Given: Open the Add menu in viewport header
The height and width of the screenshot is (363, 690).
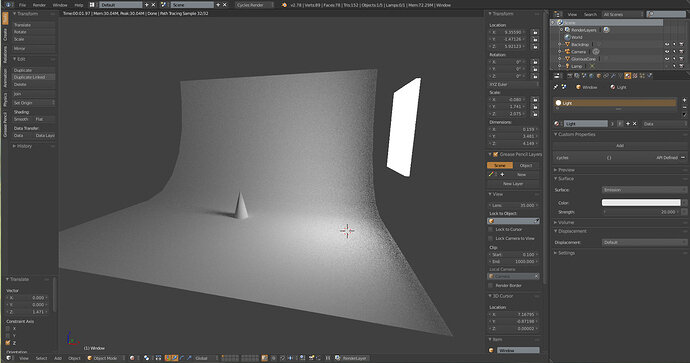Looking at the screenshot, I should (58, 358).
